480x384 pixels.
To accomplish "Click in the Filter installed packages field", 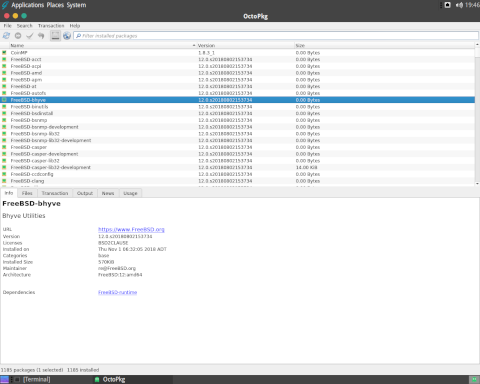I will click(x=276, y=36).
